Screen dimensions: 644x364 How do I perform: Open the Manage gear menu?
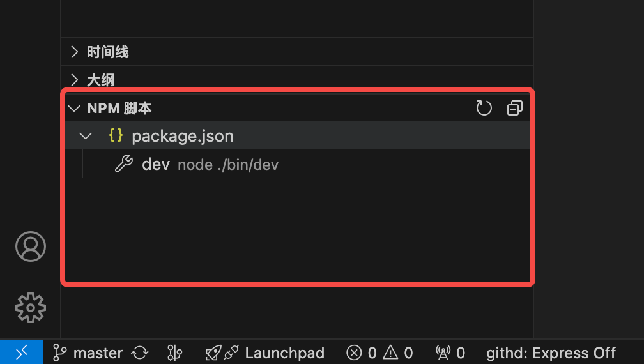[x=31, y=308]
